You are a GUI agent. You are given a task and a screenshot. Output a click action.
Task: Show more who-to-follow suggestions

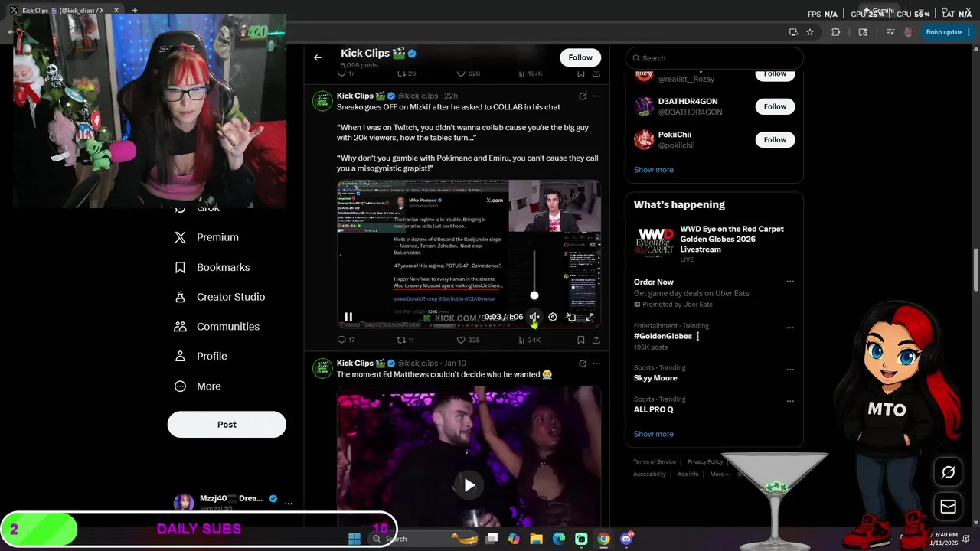pos(654,170)
